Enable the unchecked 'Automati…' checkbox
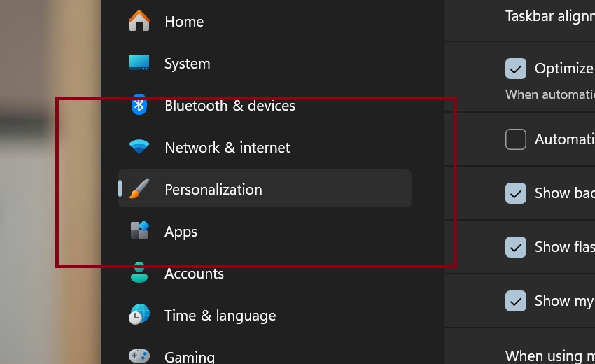Image resolution: width=595 pixels, height=364 pixels. pos(516,139)
